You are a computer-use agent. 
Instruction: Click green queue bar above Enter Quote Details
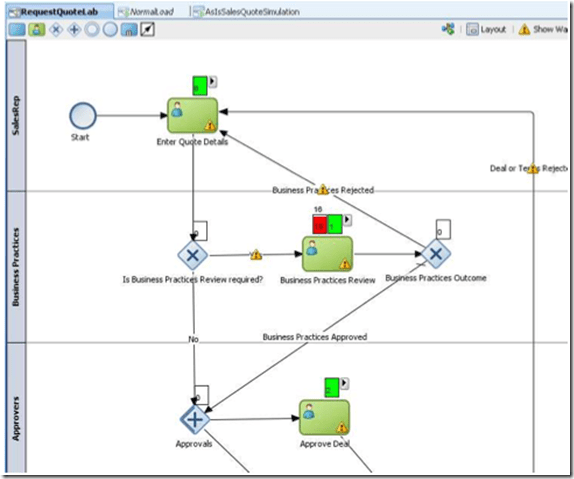pos(200,86)
